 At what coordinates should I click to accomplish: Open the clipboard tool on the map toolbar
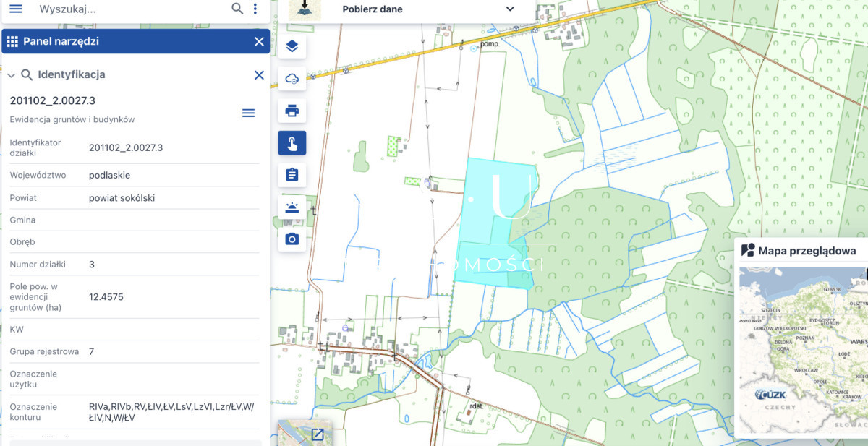coord(292,175)
